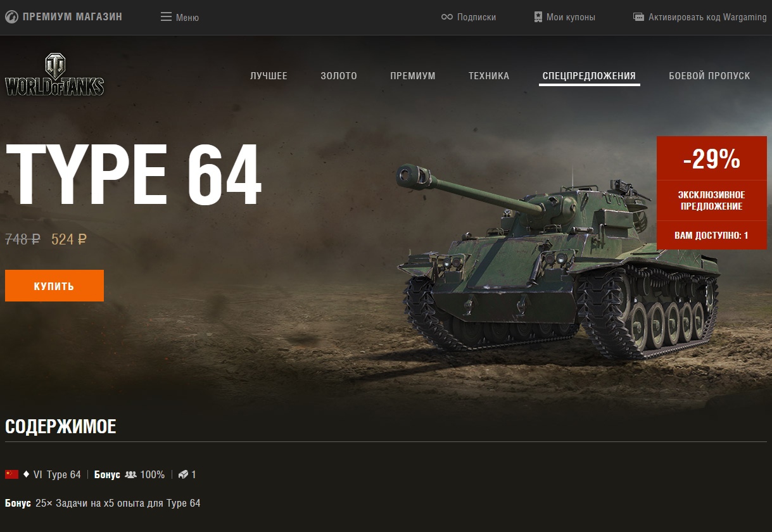Click the Мои купоны coupon icon

(538, 17)
